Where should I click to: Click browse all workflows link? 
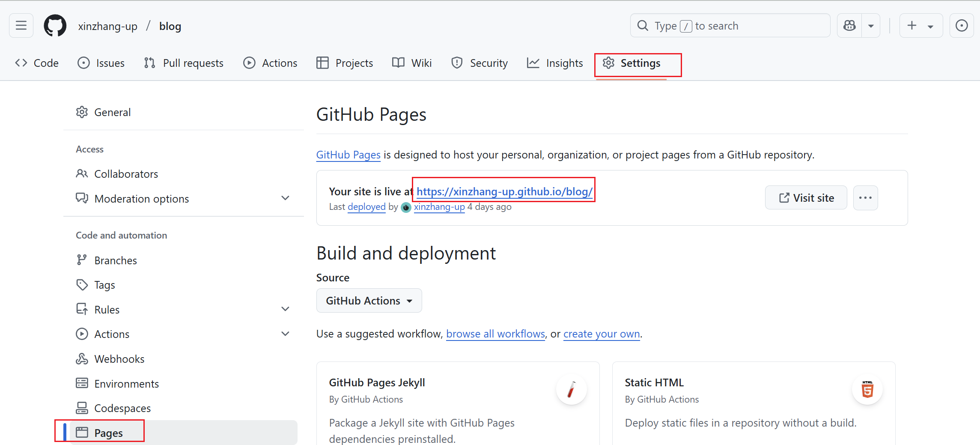pos(495,334)
